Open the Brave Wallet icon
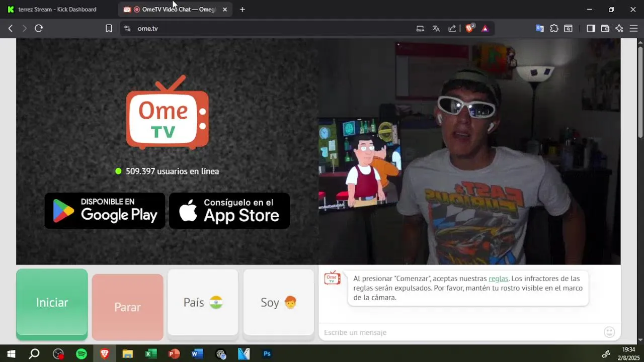 point(605,29)
